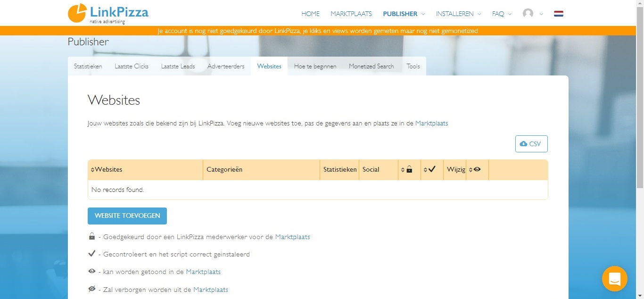Click the Categorieën column header
This screenshot has height=299, width=644.
[262, 170]
